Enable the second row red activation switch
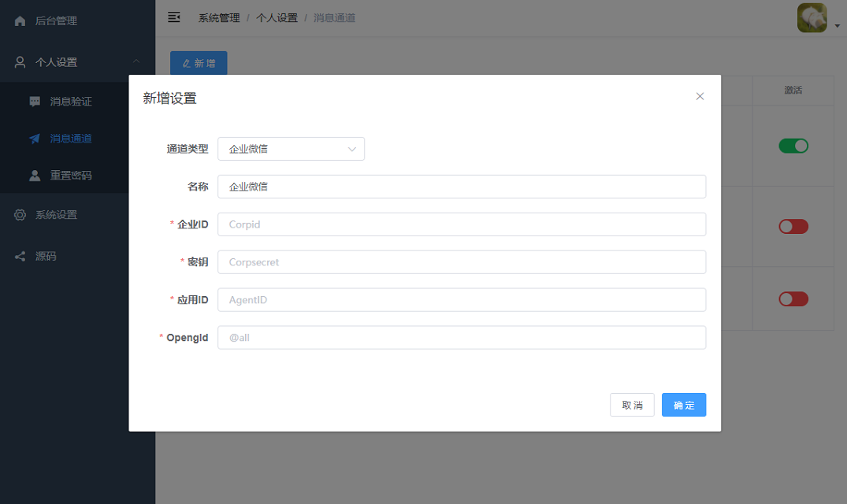 [793, 227]
